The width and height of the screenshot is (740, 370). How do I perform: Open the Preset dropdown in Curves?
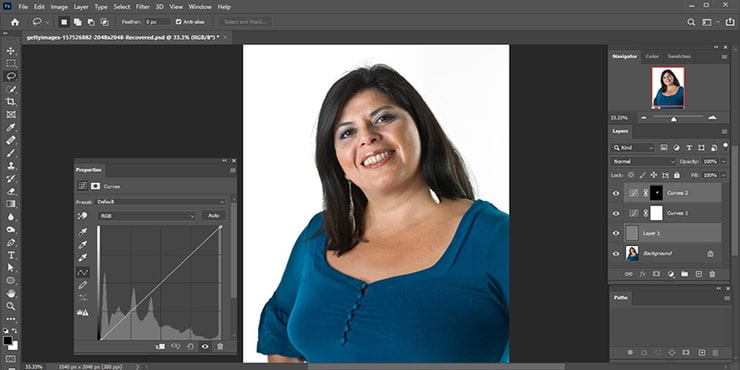160,202
